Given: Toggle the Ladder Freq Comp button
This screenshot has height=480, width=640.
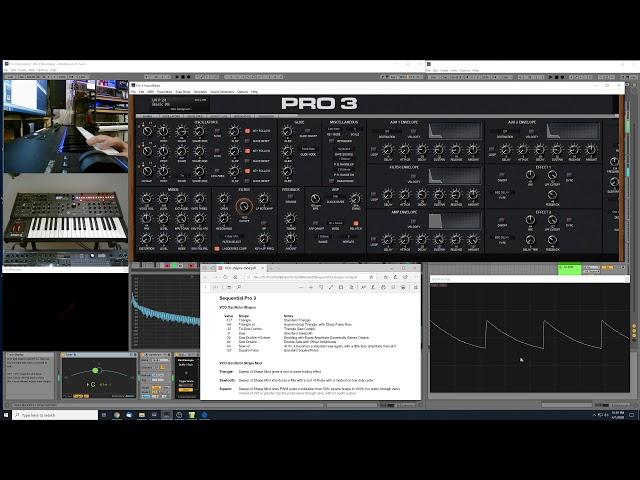Looking at the screenshot, I should coord(217,248).
